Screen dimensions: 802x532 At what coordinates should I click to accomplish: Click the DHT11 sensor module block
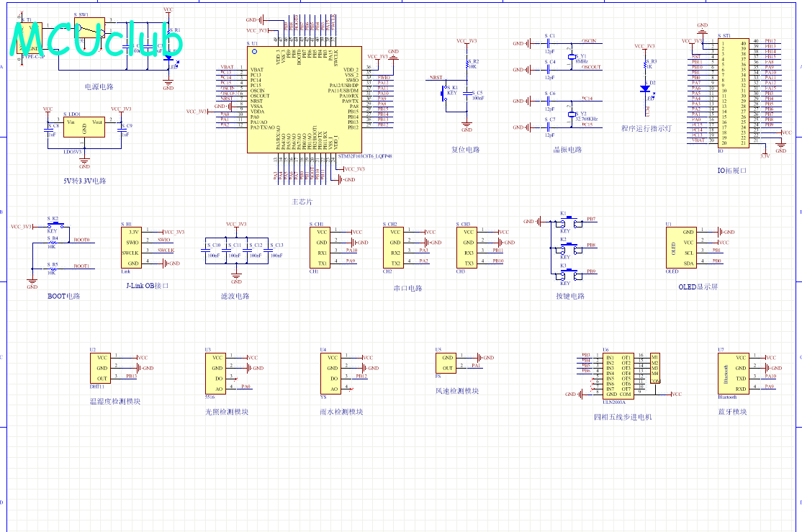101,368
